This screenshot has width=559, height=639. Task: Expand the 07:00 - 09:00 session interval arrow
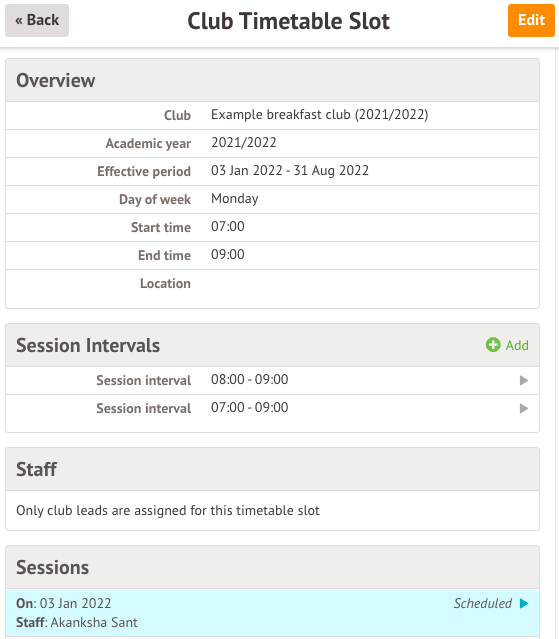click(x=524, y=408)
